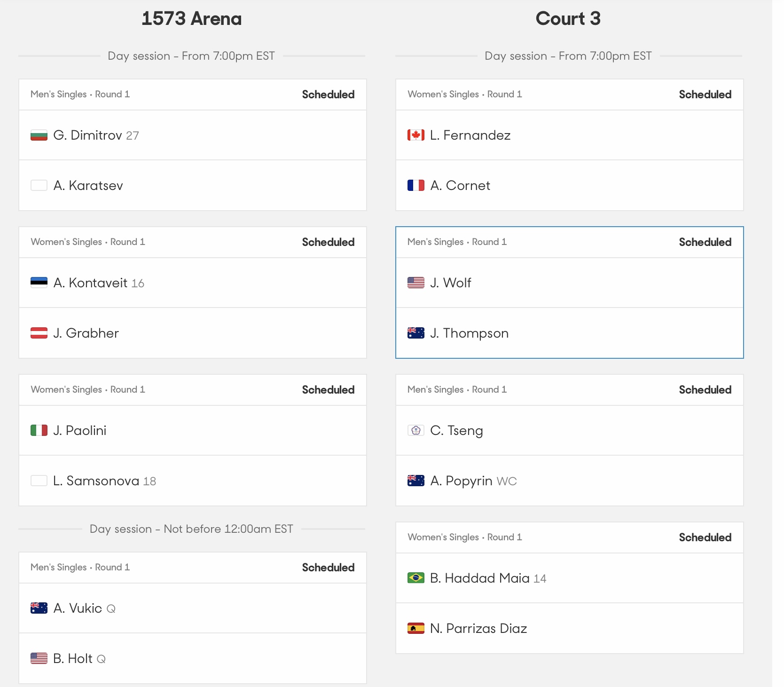Click Scheduled status on Vukic vs Holt match
Screen dimensions: 784x687
click(328, 568)
